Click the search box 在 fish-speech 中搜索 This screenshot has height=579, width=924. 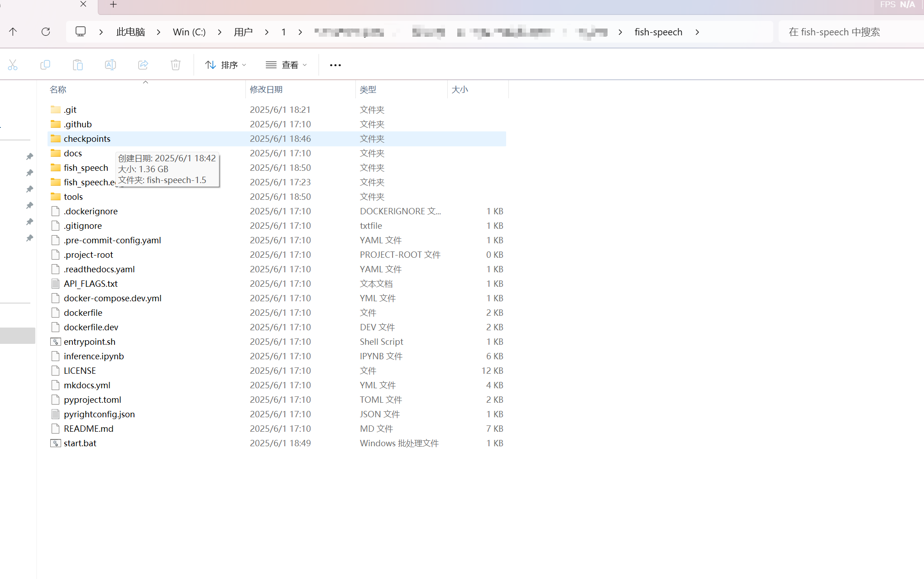834,32
